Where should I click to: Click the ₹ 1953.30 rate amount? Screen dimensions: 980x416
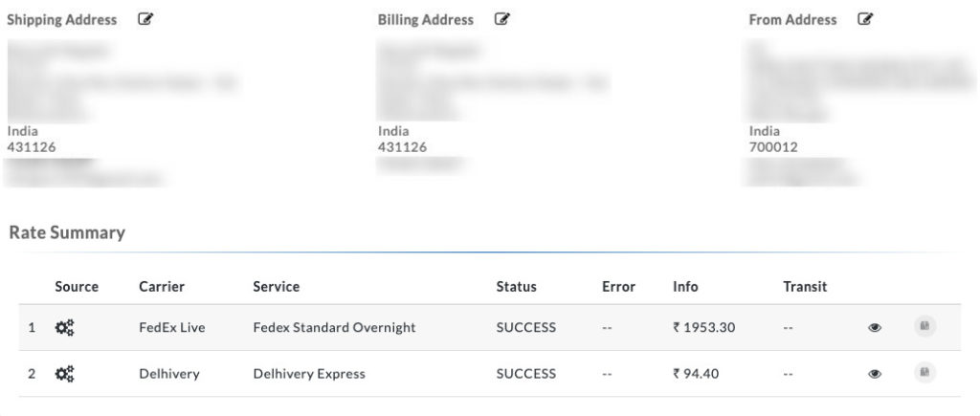tap(703, 327)
